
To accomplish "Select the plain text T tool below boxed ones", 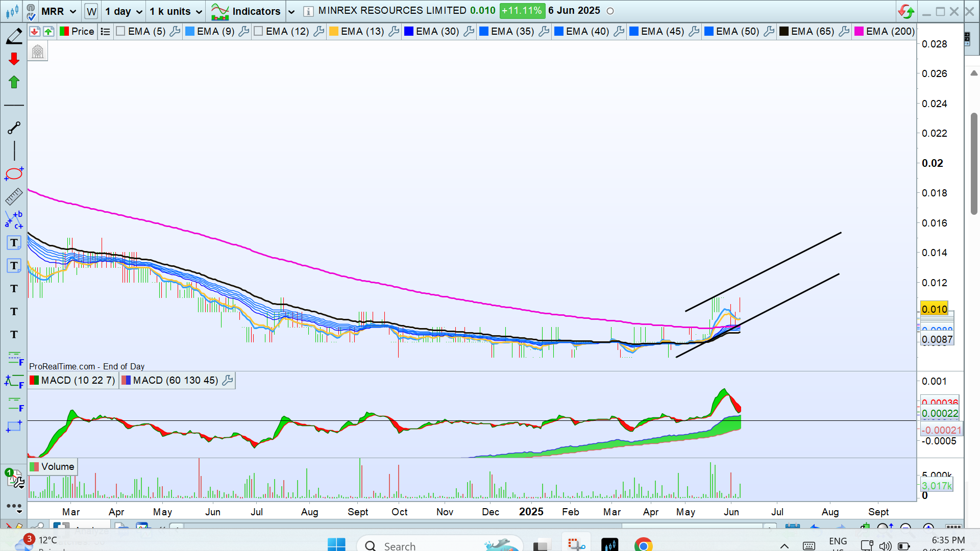I will point(14,289).
